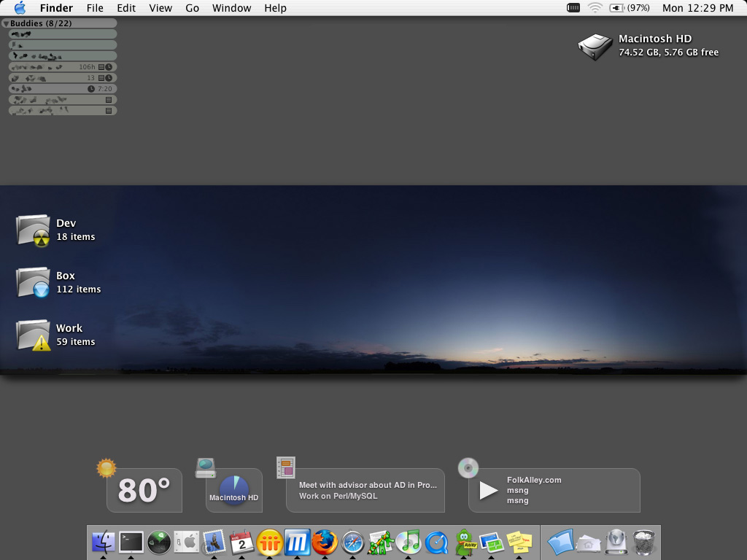Click the clock icon in the 7:20 buddy row
The width and height of the screenshot is (747, 560).
pyautogui.click(x=91, y=89)
